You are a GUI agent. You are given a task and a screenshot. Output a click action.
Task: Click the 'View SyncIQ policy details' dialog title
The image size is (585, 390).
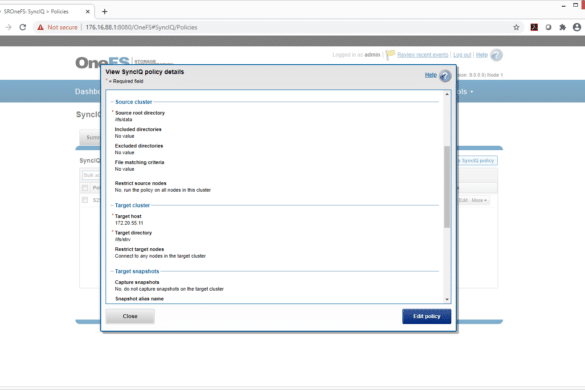[145, 72]
